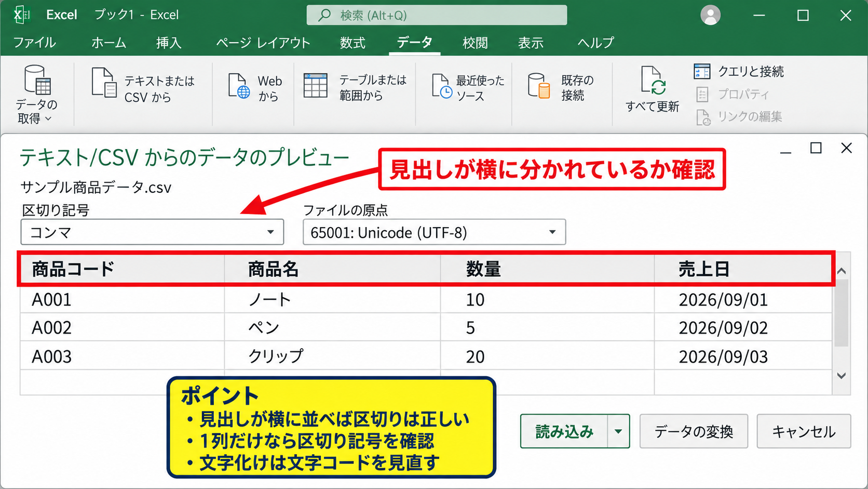Select the ノート cell
Screen dimensions: 868x489
(332, 299)
